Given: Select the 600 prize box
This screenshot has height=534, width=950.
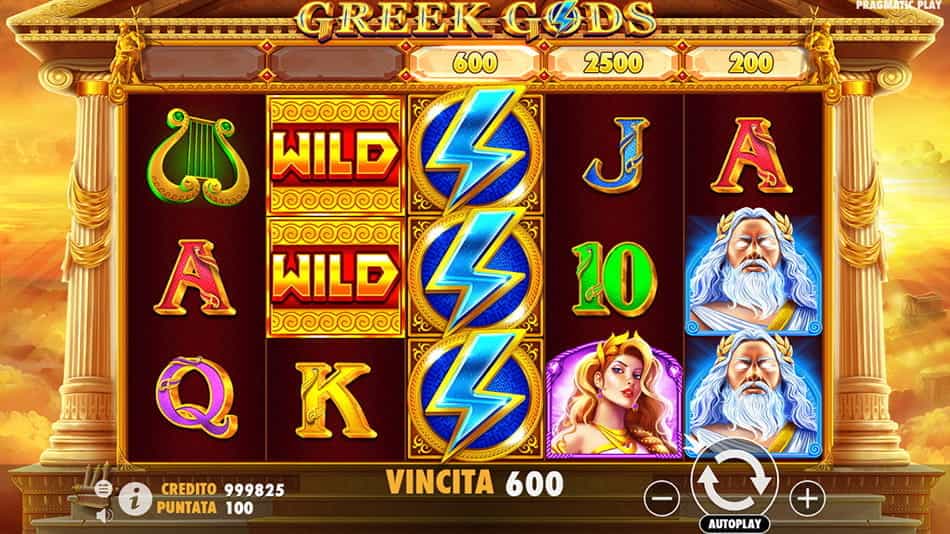Looking at the screenshot, I should 474,62.
